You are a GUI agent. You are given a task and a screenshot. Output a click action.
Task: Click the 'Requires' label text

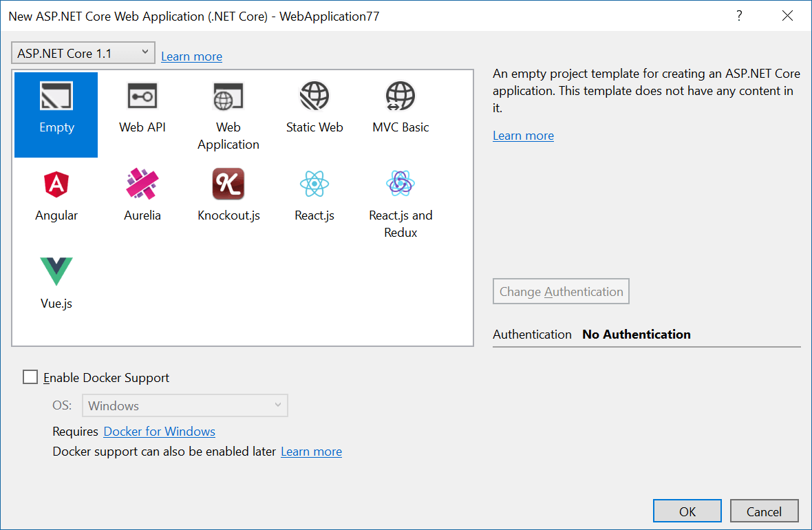coord(75,432)
